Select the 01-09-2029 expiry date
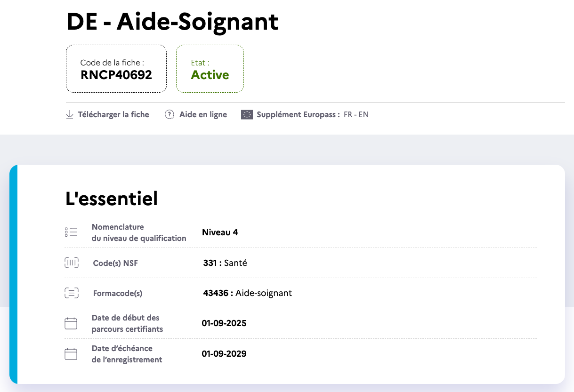This screenshot has height=392, width=574. coord(224,354)
